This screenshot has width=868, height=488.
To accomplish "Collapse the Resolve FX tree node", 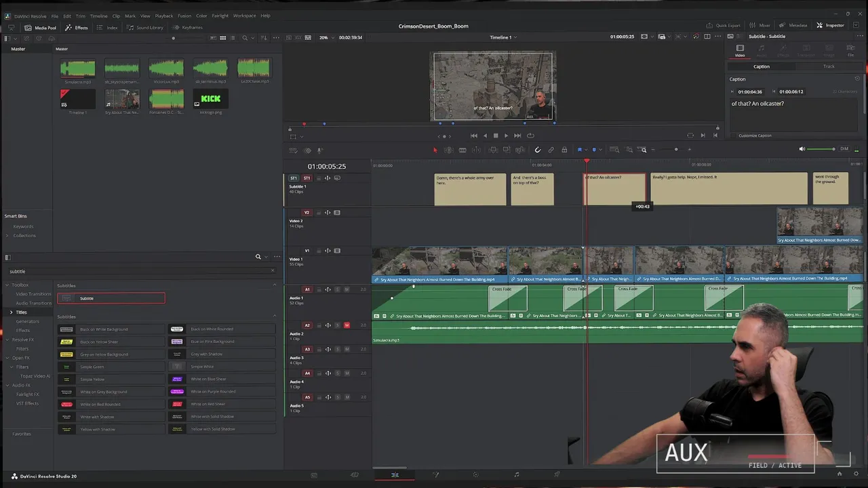I will 7,340.
